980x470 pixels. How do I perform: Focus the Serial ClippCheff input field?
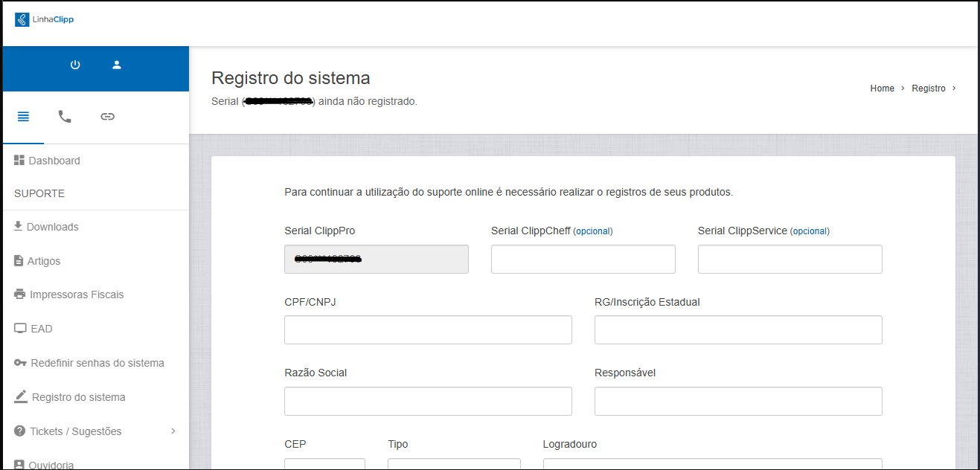[x=583, y=260]
